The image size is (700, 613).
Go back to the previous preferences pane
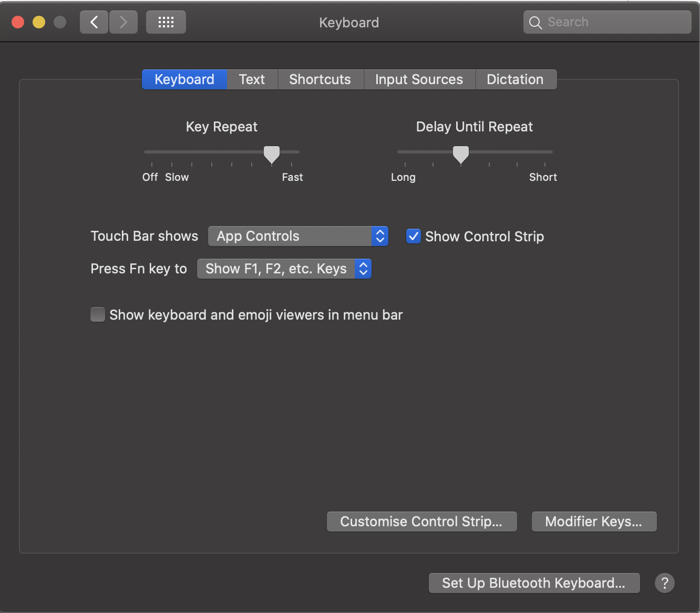94,22
